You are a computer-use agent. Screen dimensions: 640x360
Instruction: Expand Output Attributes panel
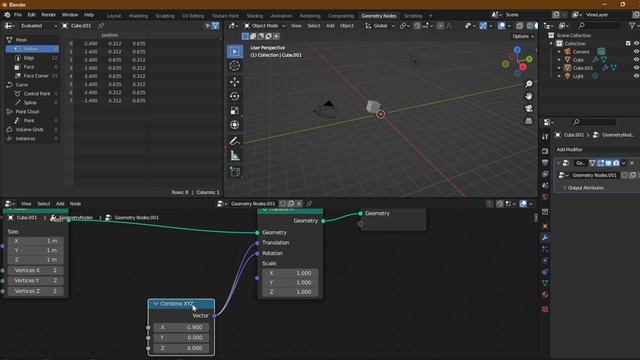tap(585, 188)
